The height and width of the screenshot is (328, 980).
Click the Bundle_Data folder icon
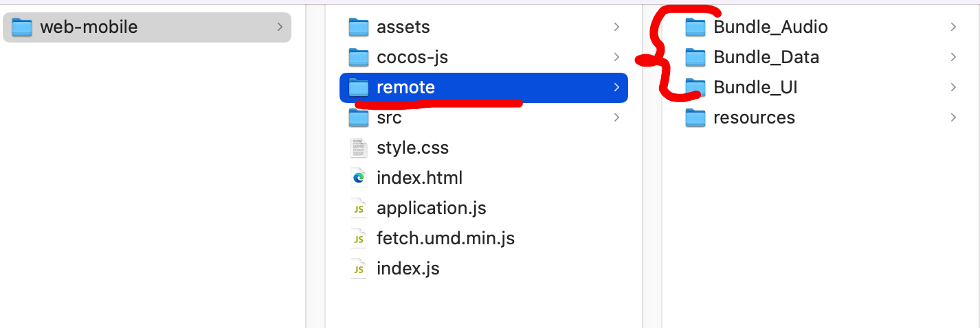click(x=695, y=58)
